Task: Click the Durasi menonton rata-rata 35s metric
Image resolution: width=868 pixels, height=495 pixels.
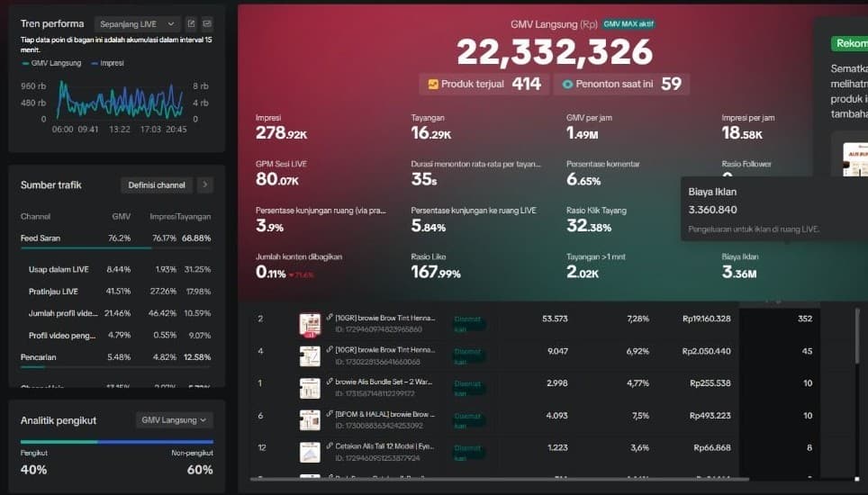Action: tap(475, 174)
